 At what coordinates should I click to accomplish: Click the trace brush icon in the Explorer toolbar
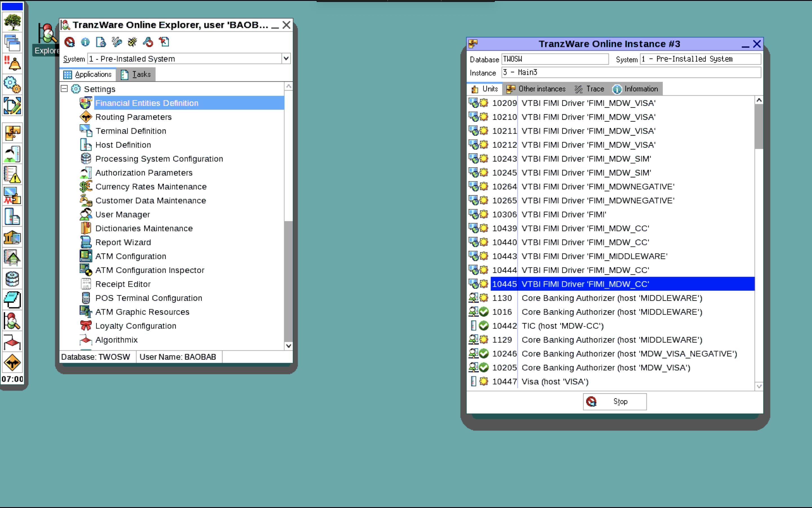(x=116, y=42)
